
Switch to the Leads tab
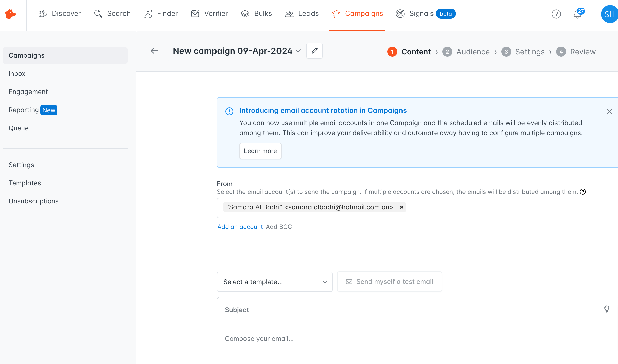tap(302, 14)
